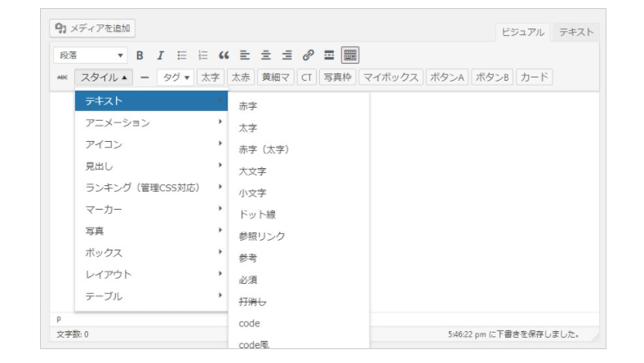Choose 赤字 text style
The image size is (644, 363).
point(299,106)
